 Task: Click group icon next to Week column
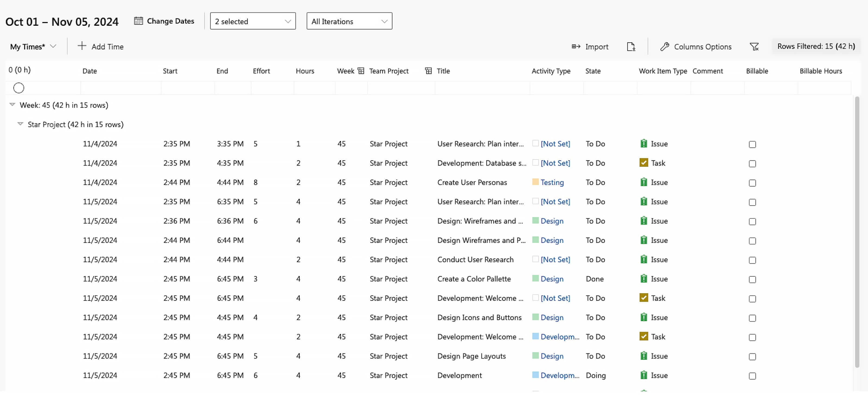[361, 71]
